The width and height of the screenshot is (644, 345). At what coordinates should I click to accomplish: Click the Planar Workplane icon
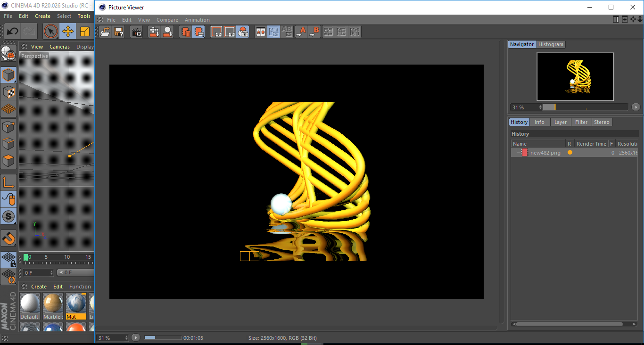8,277
